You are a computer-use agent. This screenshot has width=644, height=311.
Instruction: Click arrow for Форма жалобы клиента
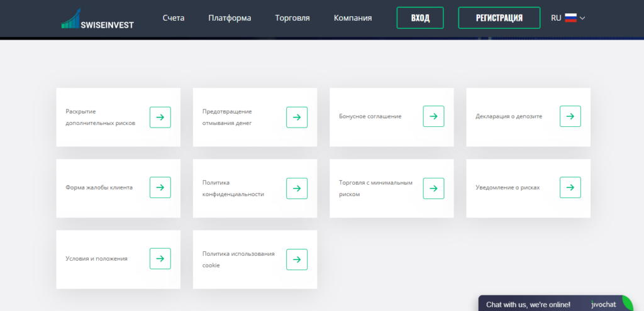[x=160, y=187]
